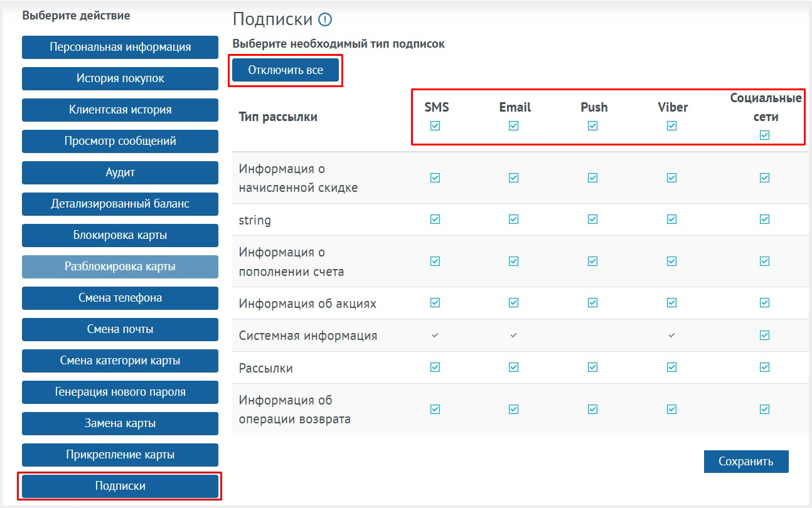Click Отключить все button
This screenshot has width=812, height=508.
pos(286,70)
